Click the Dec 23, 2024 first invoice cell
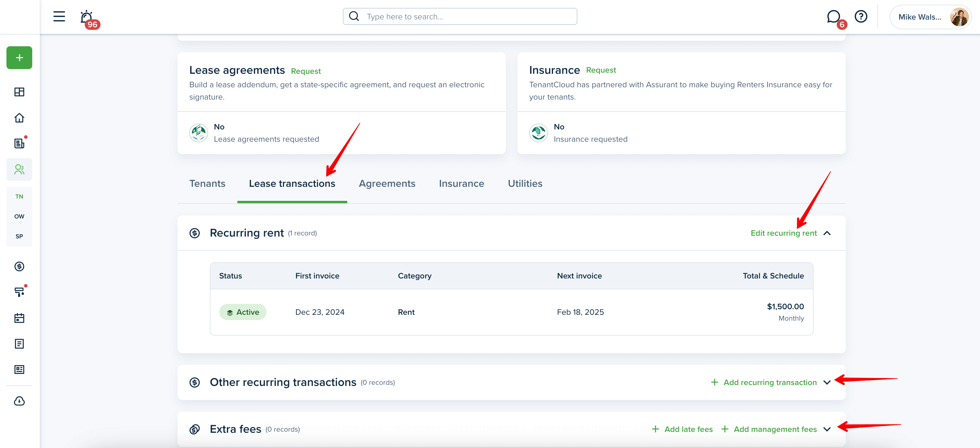The height and width of the screenshot is (448, 980). click(x=320, y=312)
